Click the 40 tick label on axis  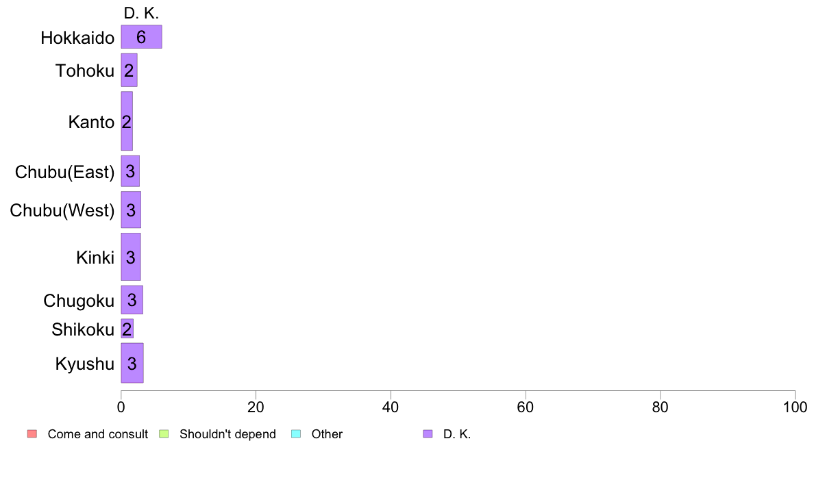pyautogui.click(x=391, y=407)
